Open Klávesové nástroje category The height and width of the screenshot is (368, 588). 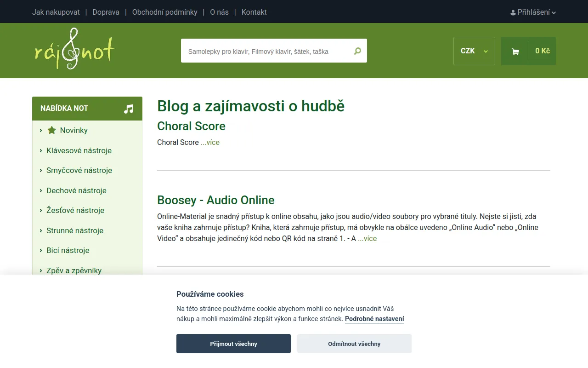tap(79, 150)
